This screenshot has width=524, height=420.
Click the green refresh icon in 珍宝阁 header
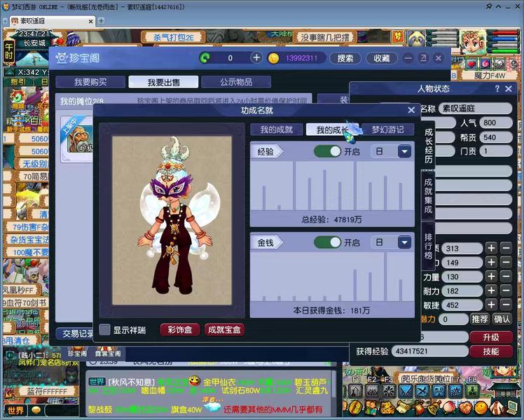coord(205,58)
